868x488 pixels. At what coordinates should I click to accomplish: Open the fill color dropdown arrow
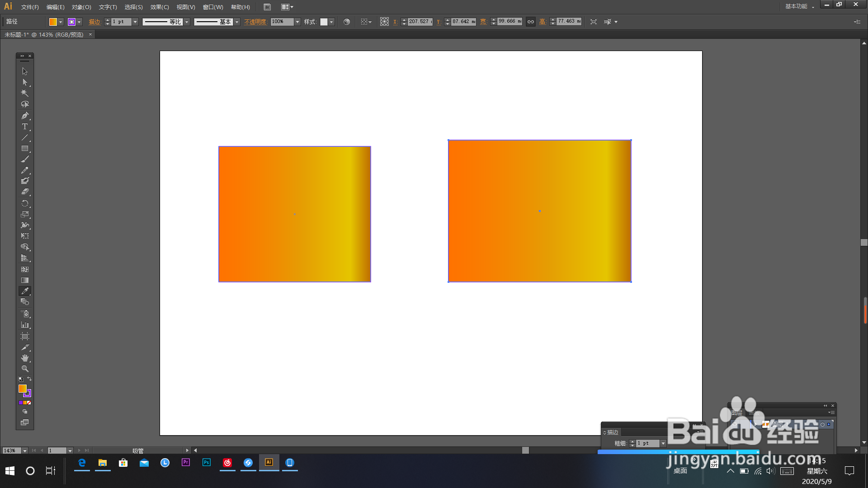coord(61,22)
